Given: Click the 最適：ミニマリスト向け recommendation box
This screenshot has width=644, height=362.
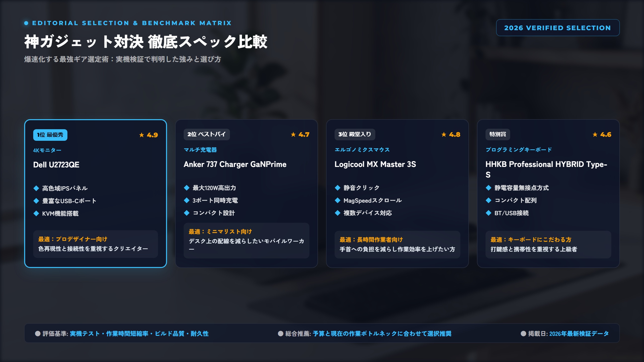Looking at the screenshot, I should click(247, 241).
